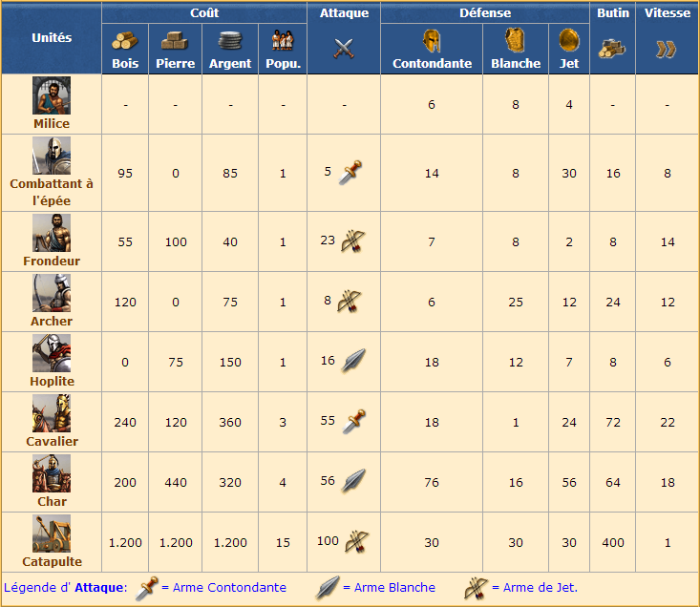Click the crossed swords Attaque icon
The image size is (700, 607).
click(x=344, y=50)
